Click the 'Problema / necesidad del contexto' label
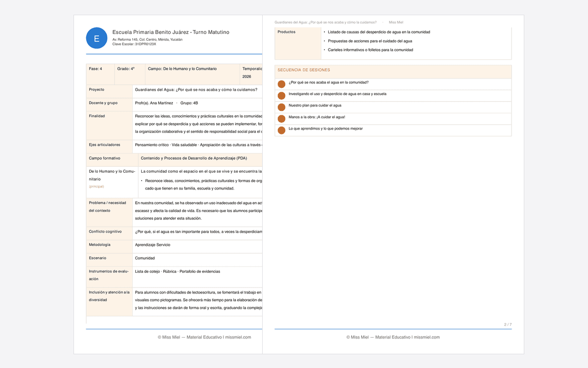Viewport: 588px width, 368px height. click(x=107, y=207)
